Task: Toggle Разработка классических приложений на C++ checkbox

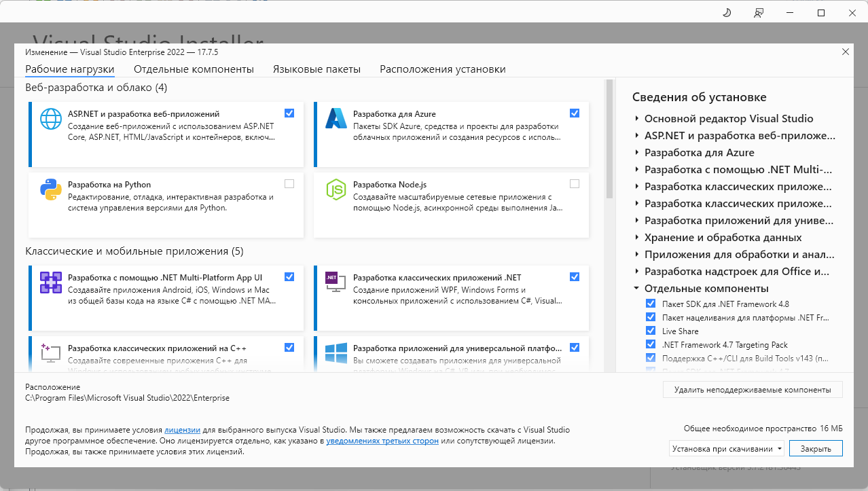Action: 289,347
